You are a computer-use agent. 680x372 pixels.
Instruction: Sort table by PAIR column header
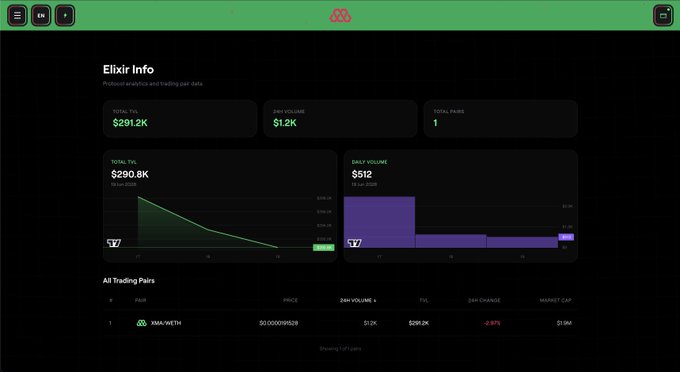click(x=141, y=300)
